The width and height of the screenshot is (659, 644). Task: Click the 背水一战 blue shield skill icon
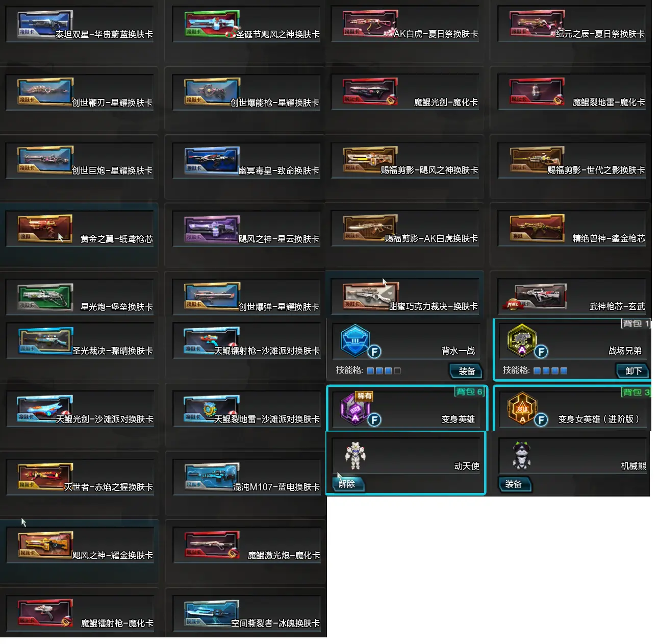[354, 340]
